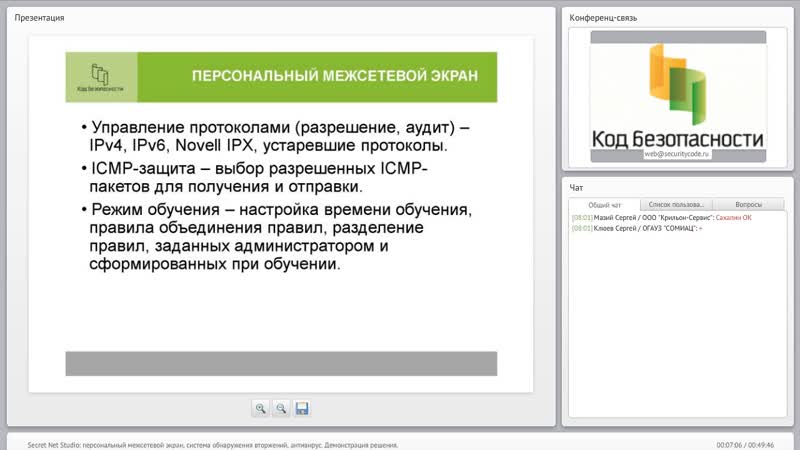
Task: Click the playback time 00:07:06 / 00:49:46
Action: click(x=745, y=445)
